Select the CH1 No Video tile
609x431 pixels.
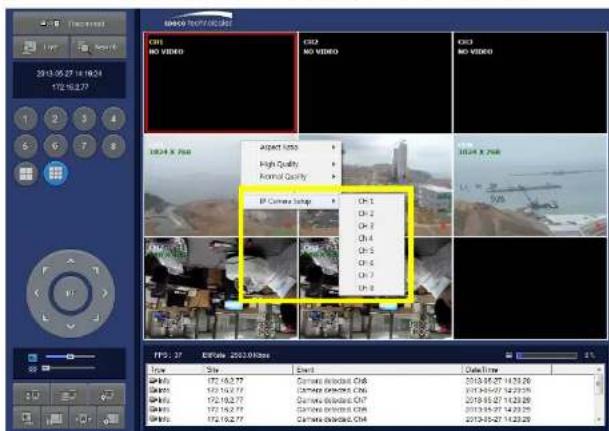(x=221, y=83)
